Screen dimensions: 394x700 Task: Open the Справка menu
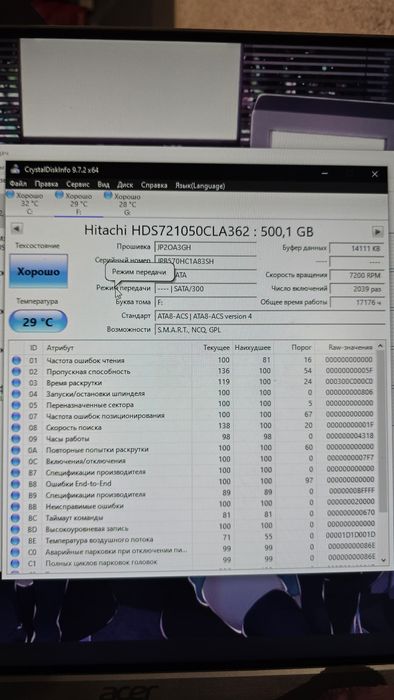pyautogui.click(x=154, y=185)
